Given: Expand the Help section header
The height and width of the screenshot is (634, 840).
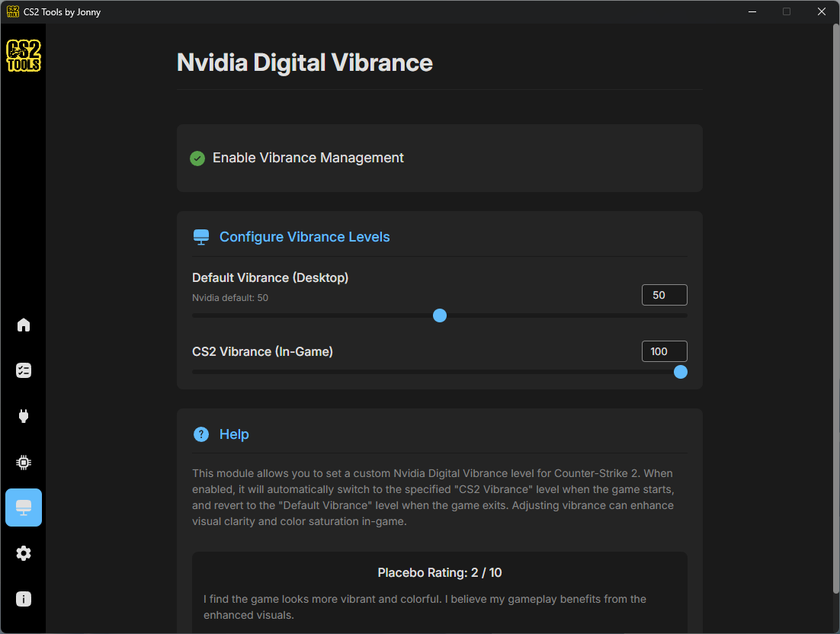Looking at the screenshot, I should (x=234, y=434).
